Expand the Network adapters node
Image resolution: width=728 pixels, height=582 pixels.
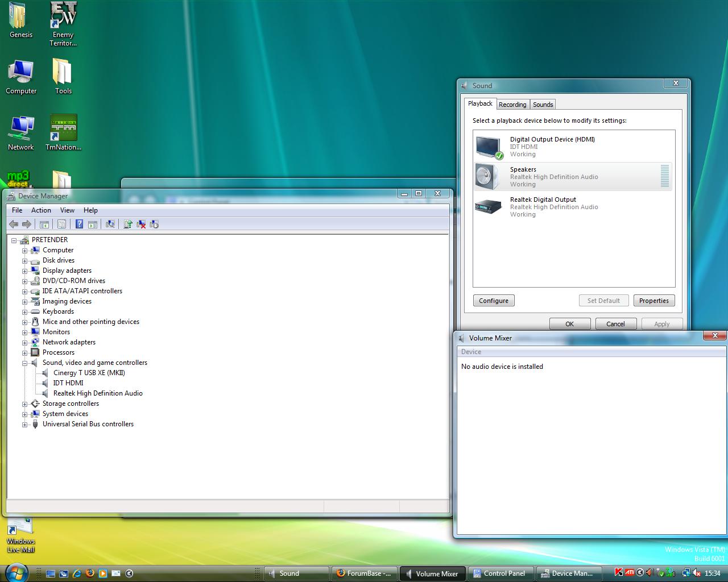pos(24,343)
